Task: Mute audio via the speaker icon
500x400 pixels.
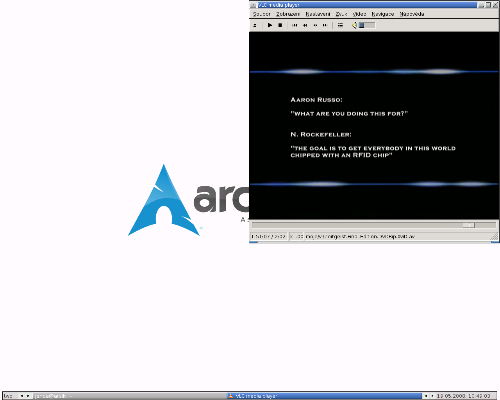Action: [x=354, y=25]
